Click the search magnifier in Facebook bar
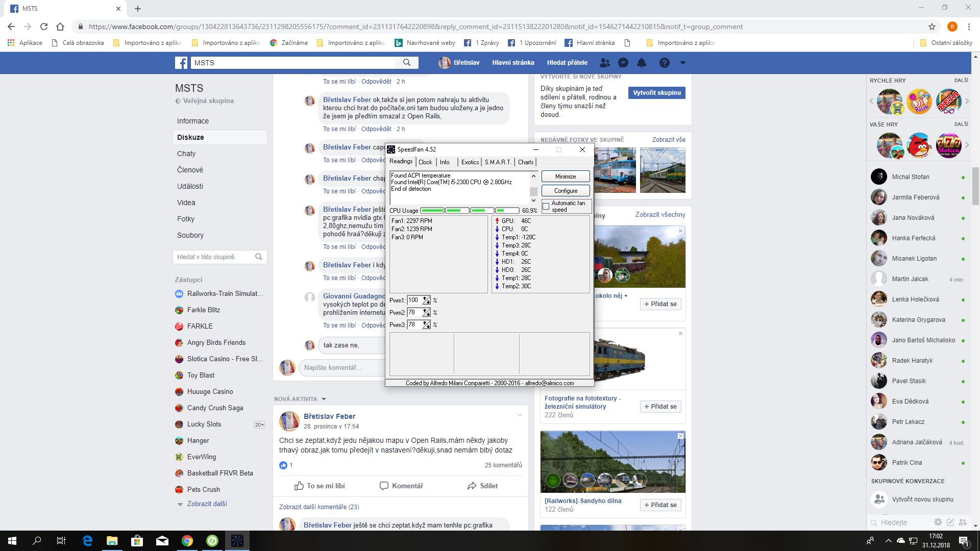This screenshot has height=551, width=980. 407,63
